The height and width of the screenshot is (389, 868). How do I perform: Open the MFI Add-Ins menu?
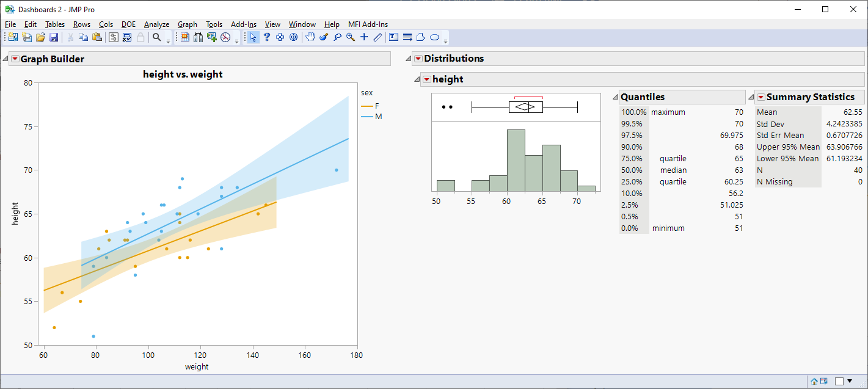point(368,24)
